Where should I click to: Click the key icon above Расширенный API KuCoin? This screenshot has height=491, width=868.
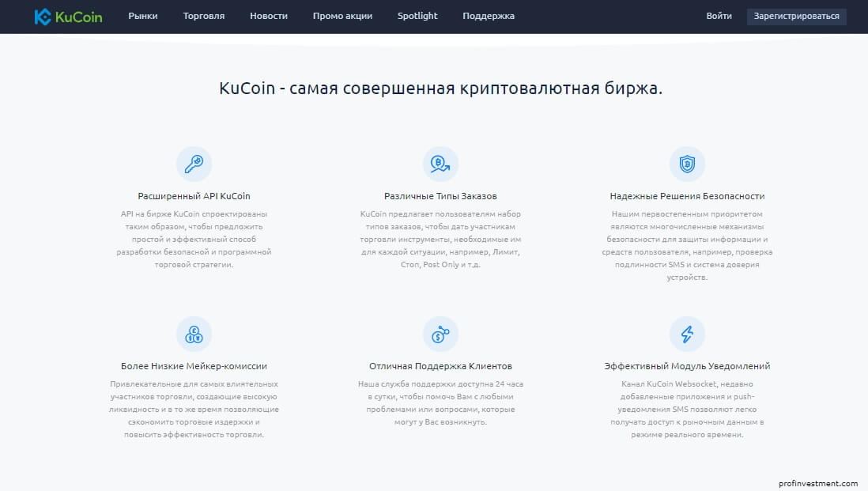coord(194,164)
